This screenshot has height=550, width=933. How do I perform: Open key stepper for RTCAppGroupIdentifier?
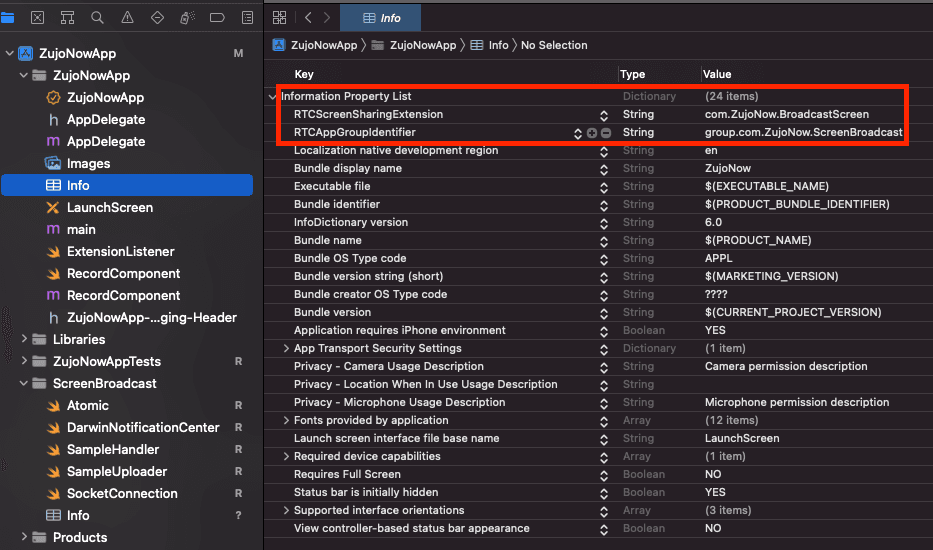tap(578, 133)
